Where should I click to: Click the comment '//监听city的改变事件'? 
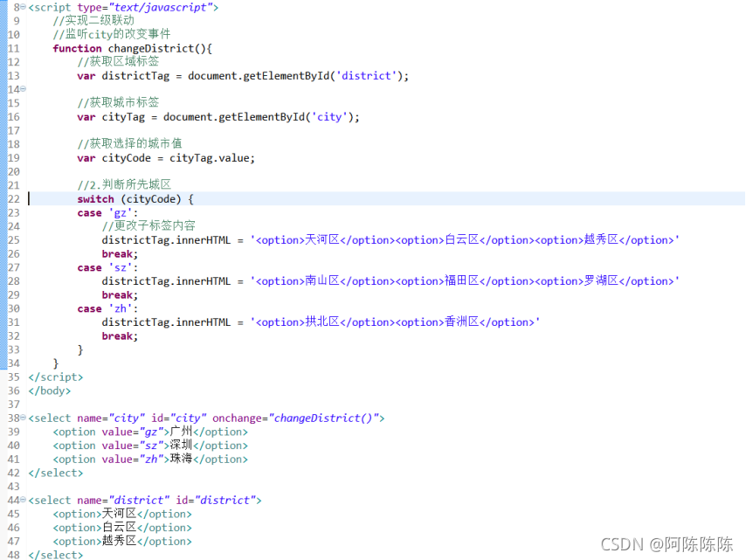112,34
